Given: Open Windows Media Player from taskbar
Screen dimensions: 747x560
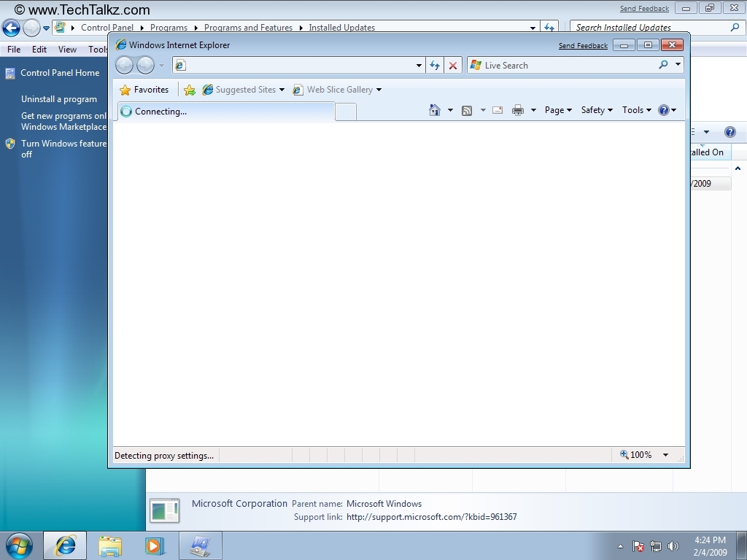Looking at the screenshot, I should (155, 545).
